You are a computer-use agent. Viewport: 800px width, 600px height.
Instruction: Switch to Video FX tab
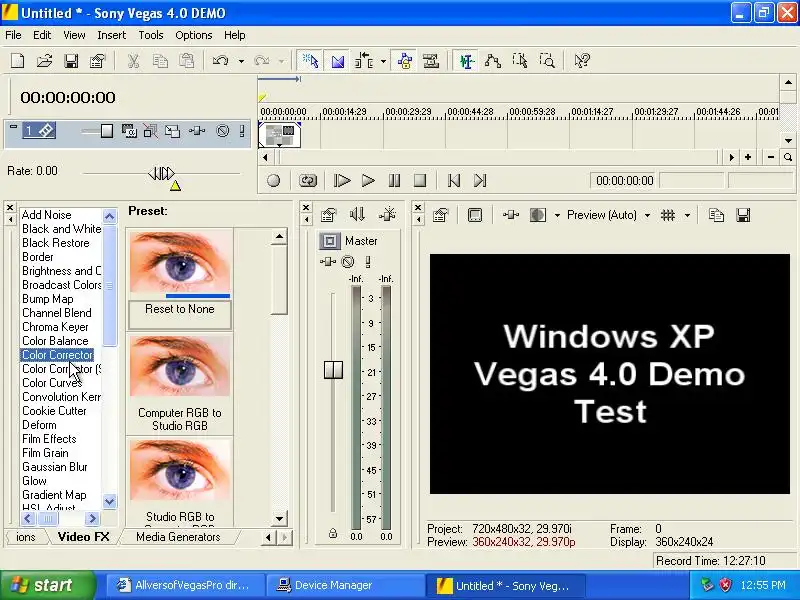84,537
